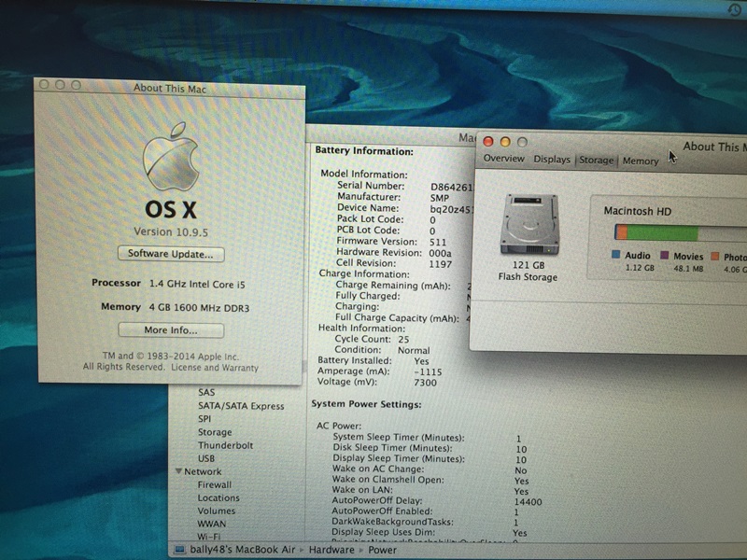Select Thunderbolt in the sidebar

coord(225,445)
